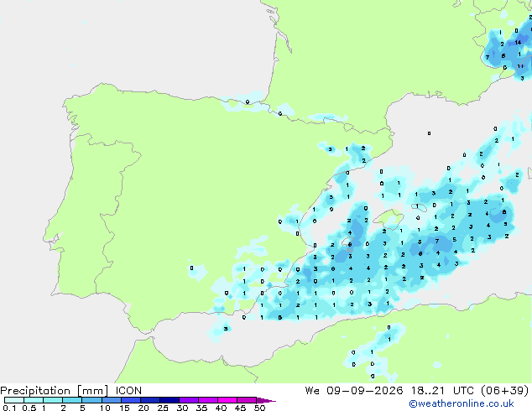Click the 11 mm precipitation value marker

coord(520,66)
